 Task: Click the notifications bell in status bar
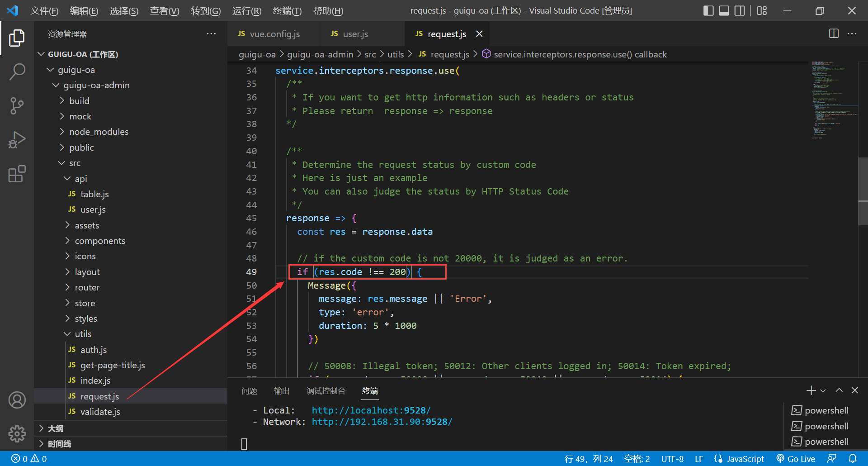pyautogui.click(x=853, y=459)
